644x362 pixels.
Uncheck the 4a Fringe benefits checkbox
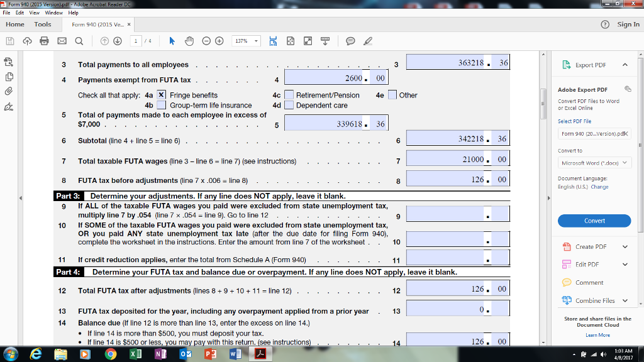pyautogui.click(x=162, y=95)
